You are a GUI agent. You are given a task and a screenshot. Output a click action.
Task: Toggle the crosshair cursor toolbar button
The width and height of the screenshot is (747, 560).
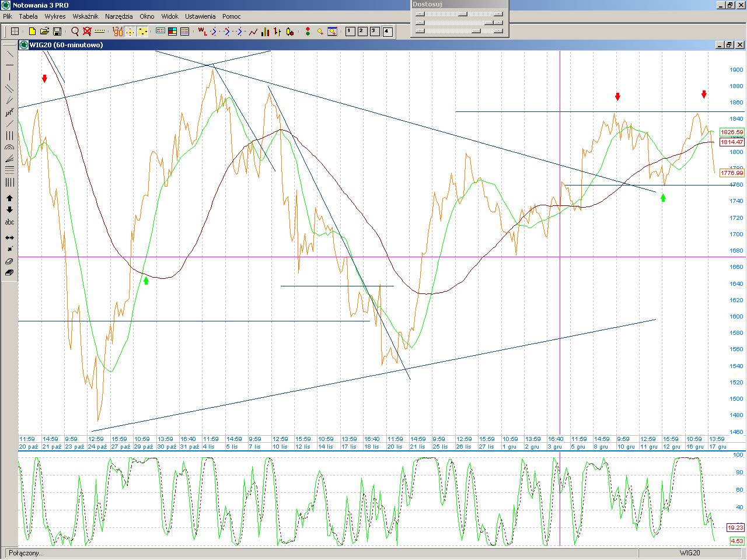coord(130,32)
